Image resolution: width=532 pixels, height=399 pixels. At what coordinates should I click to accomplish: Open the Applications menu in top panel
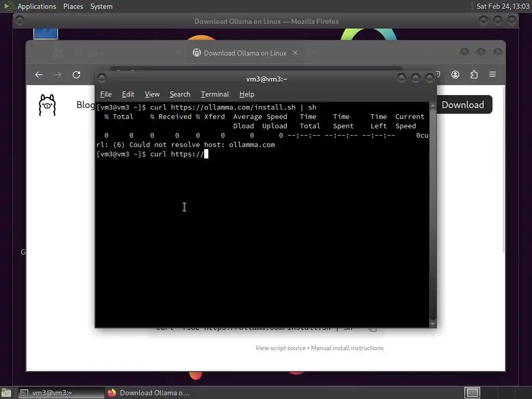click(x=37, y=6)
